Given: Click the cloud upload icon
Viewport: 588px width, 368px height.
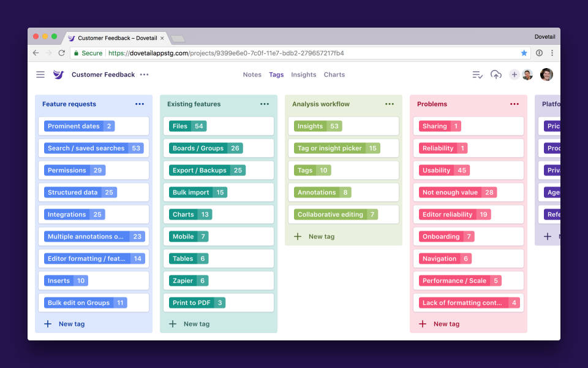Looking at the screenshot, I should tap(496, 74).
